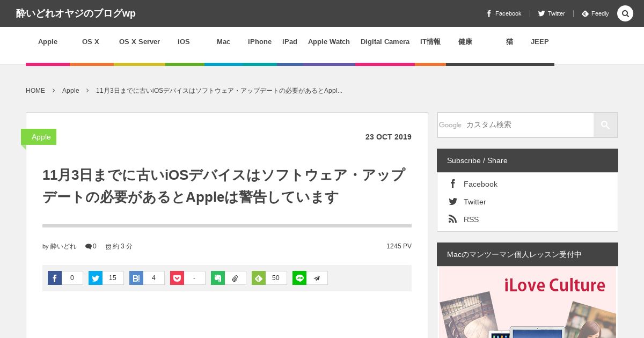Open the OS X category menu

[x=91, y=42]
